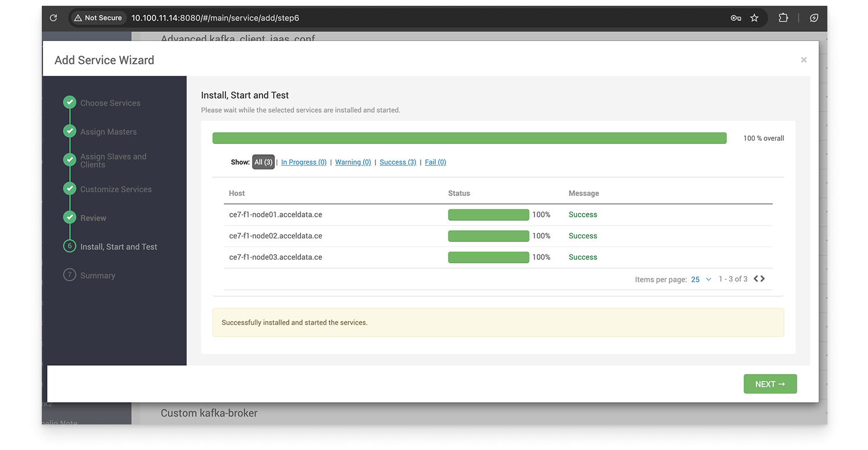Filter hosts by In Progress (0)

(303, 162)
